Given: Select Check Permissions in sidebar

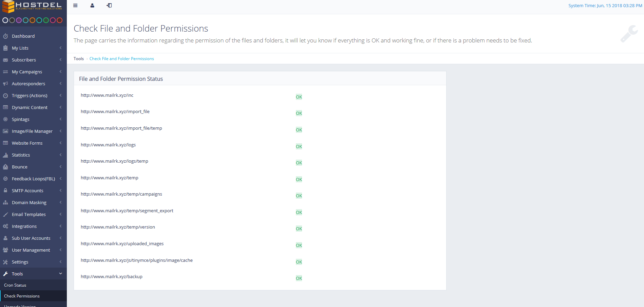Looking at the screenshot, I should 22,296.
